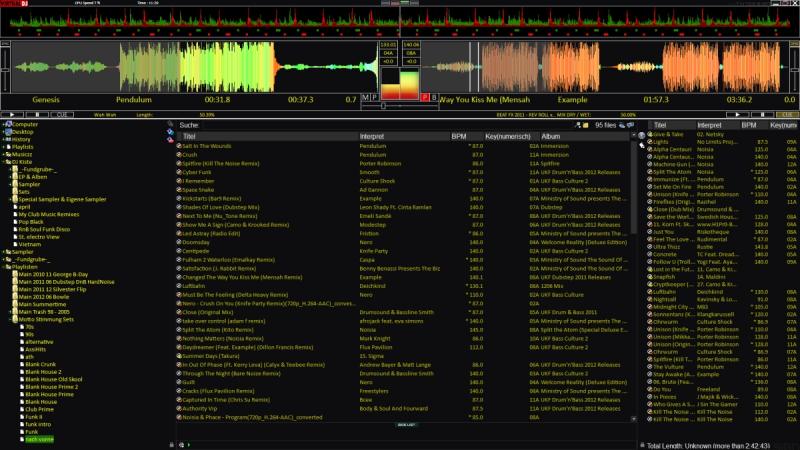
Task: Hit the left deck CUE button
Action: point(62,115)
